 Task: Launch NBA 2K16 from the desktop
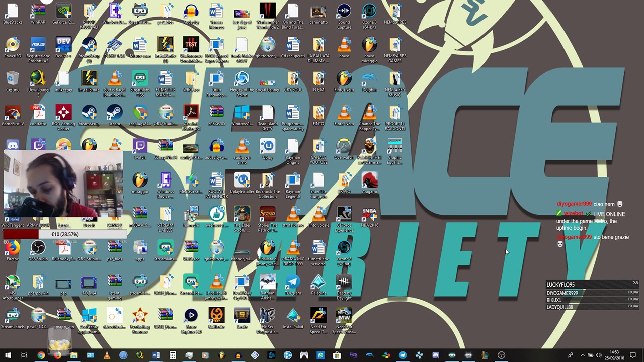tap(369, 217)
